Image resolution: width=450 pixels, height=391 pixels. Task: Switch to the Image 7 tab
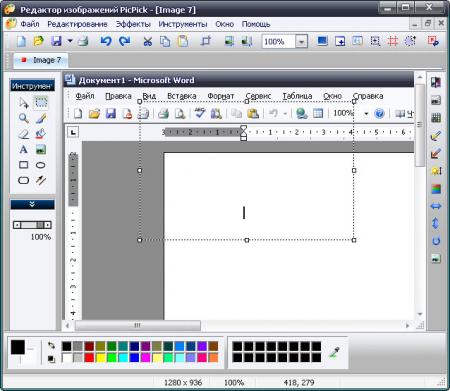[41, 60]
